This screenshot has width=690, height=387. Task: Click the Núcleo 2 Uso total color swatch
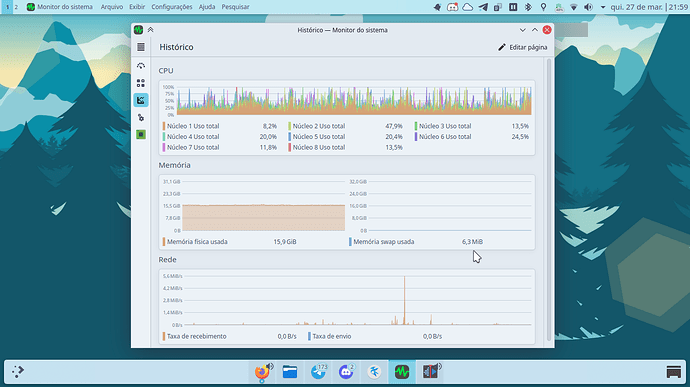pos(290,126)
